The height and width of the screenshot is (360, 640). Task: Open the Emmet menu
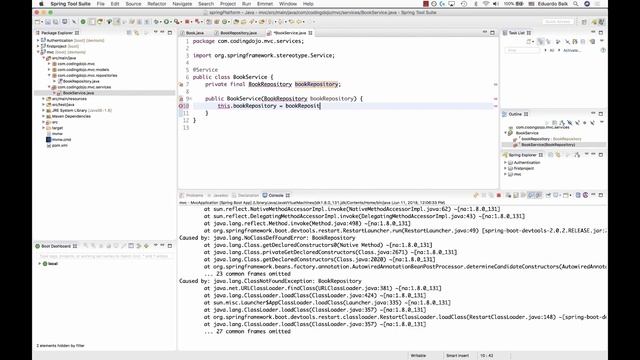coord(265,4)
